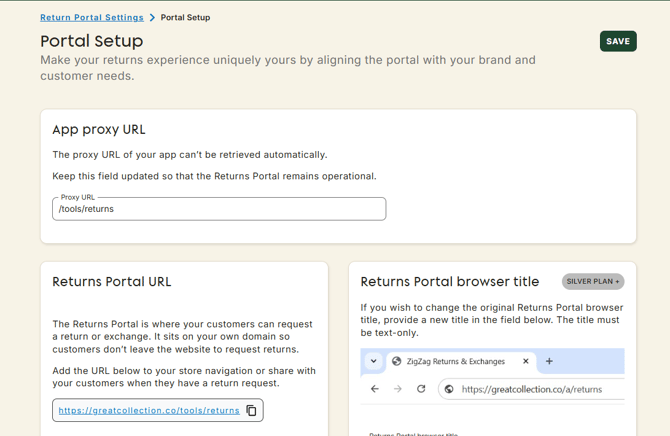Click the Returns Portal browser title heading

tap(449, 282)
